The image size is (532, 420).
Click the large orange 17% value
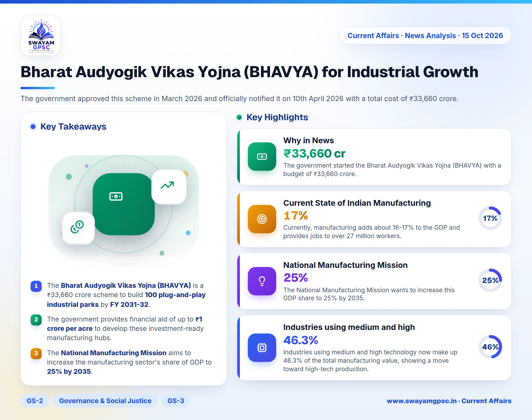pos(295,216)
